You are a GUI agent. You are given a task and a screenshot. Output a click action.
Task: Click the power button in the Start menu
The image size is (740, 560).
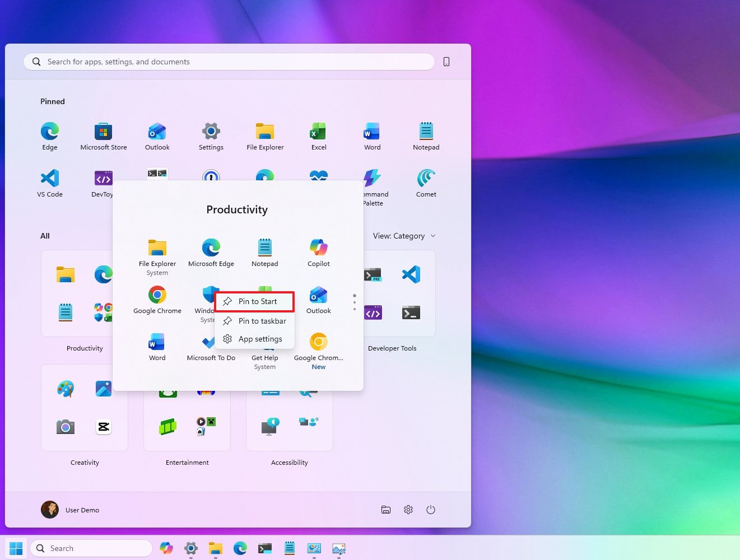tap(431, 510)
